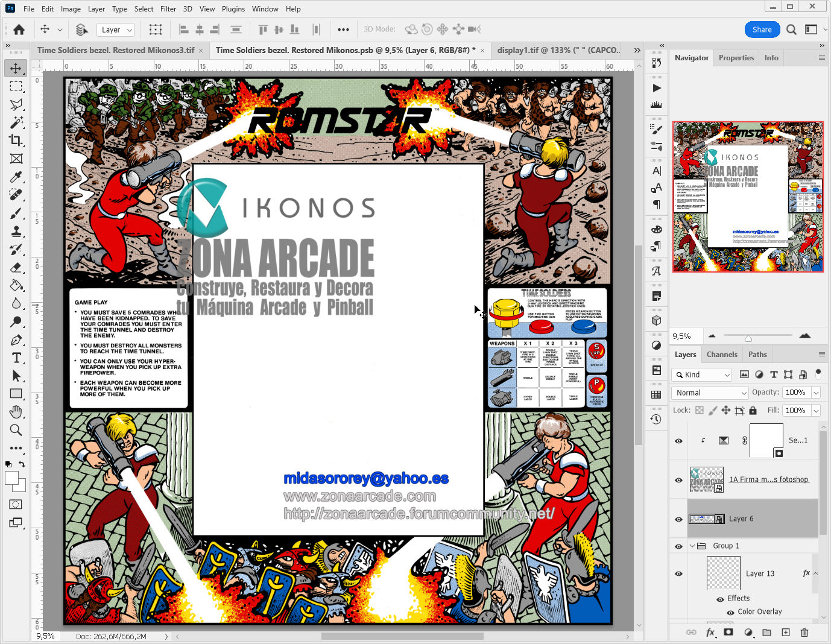Select the Hand tool
The image size is (831, 644).
coord(16,412)
